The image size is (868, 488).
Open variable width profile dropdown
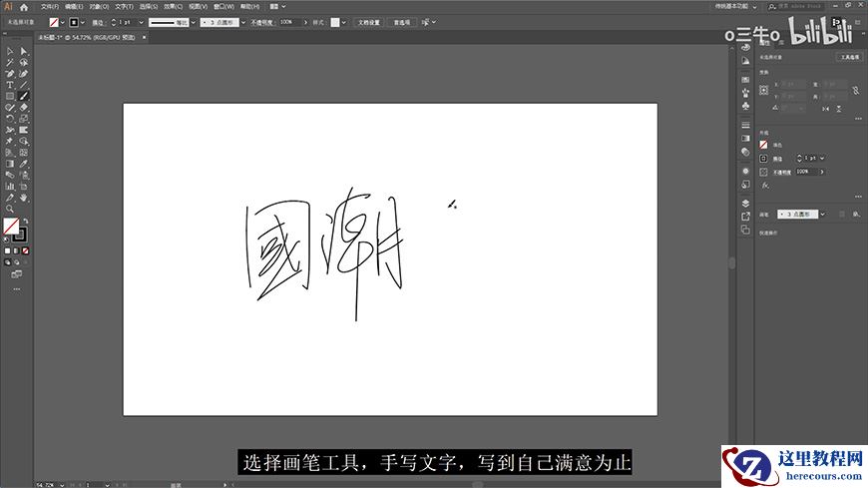pos(194,23)
